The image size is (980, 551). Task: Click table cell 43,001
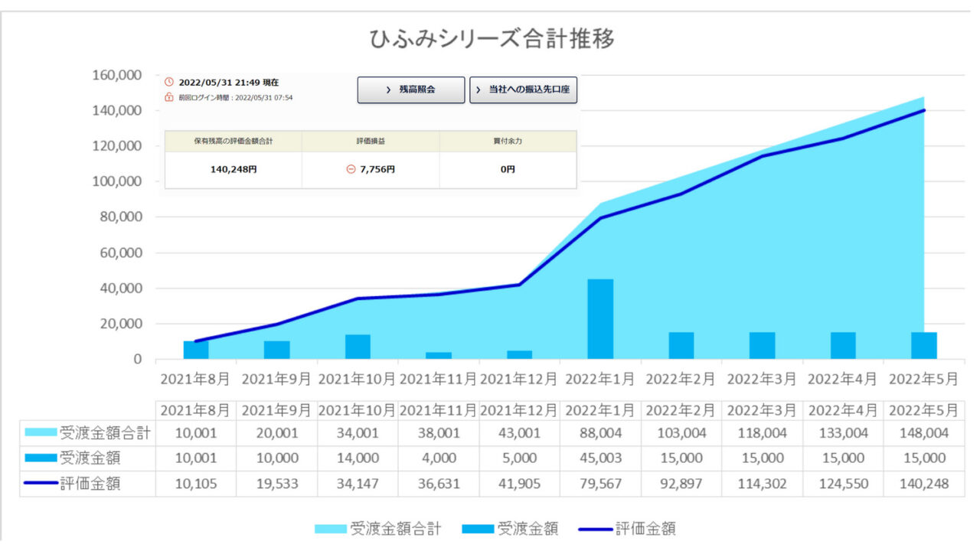[519, 433]
